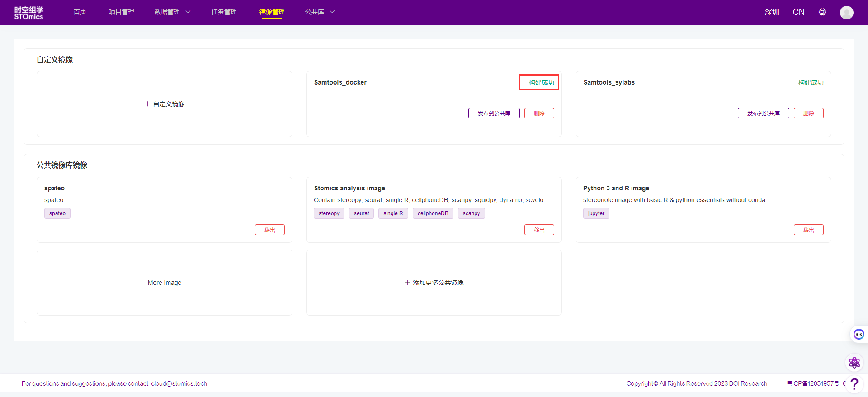The height and width of the screenshot is (397, 868).
Task: Click plus icon for 添加更多公共镜像
Action: (407, 283)
